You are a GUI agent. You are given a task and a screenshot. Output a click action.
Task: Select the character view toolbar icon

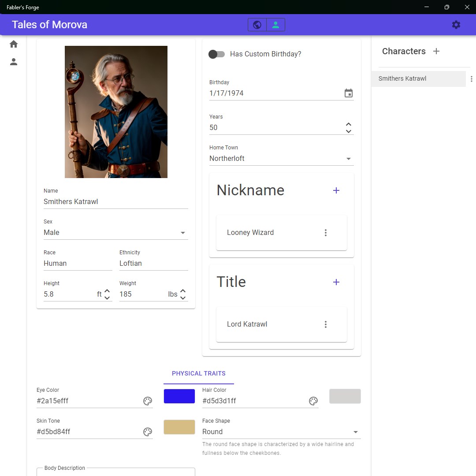point(276,24)
